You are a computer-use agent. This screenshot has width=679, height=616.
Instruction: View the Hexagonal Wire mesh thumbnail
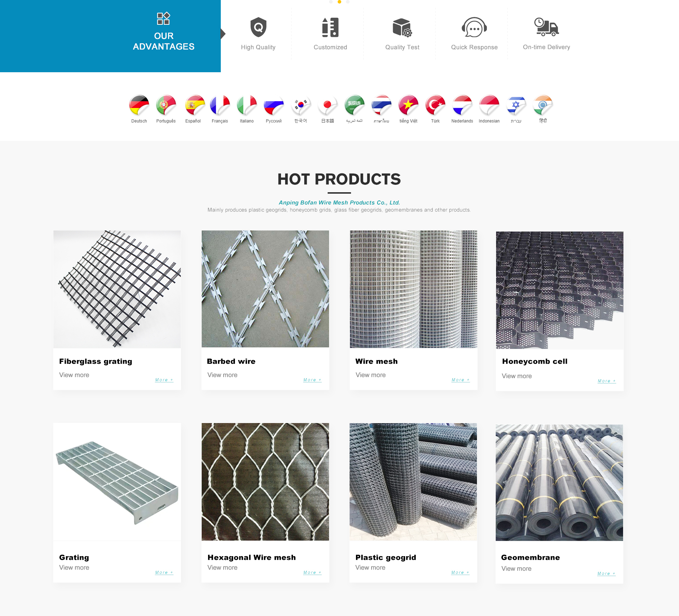(265, 482)
